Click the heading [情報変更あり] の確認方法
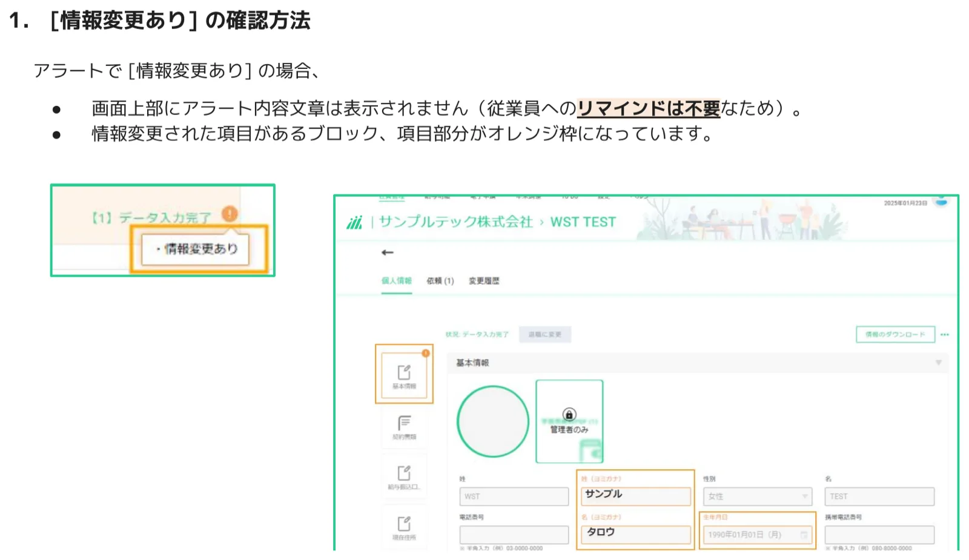This screenshot has width=969, height=560. pos(180,21)
